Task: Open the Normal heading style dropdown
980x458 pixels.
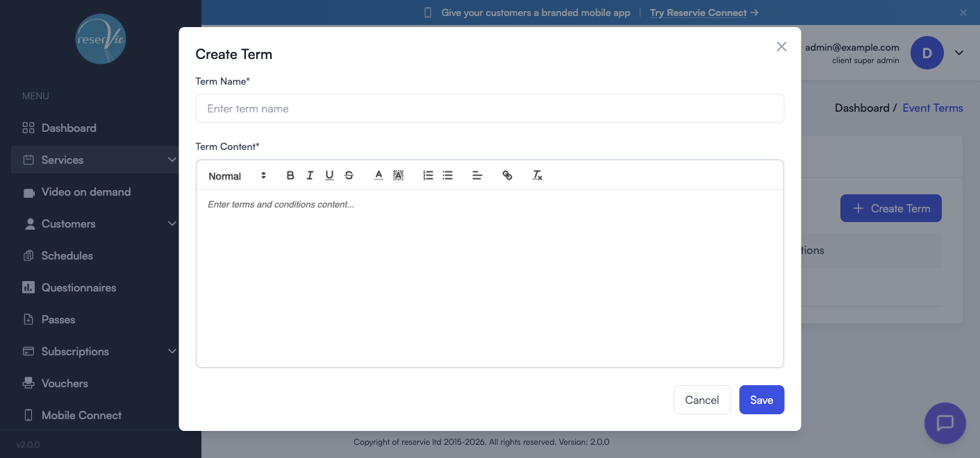Action: click(x=238, y=176)
